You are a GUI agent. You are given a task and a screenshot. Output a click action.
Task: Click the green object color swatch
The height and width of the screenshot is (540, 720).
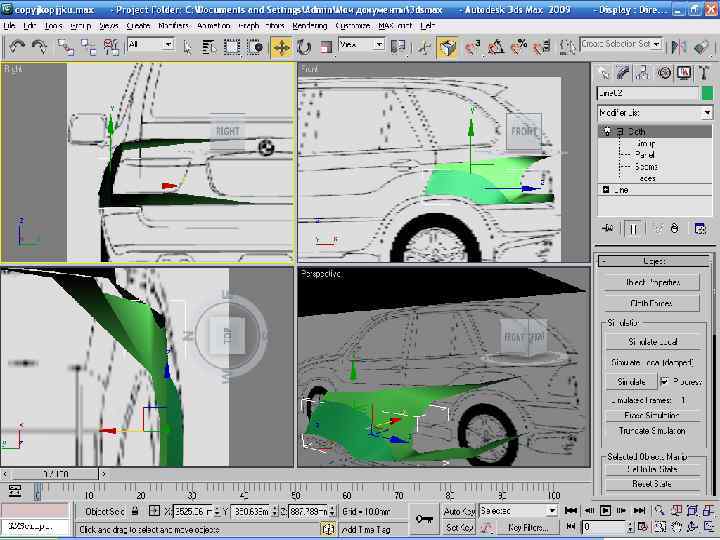[x=707, y=93]
